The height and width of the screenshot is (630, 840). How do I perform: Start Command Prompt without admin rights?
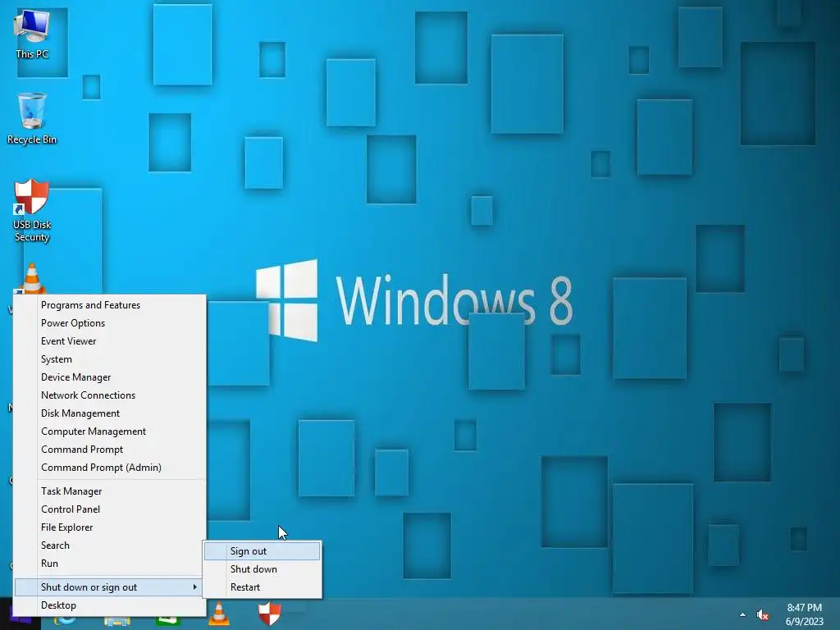[x=110, y=450]
